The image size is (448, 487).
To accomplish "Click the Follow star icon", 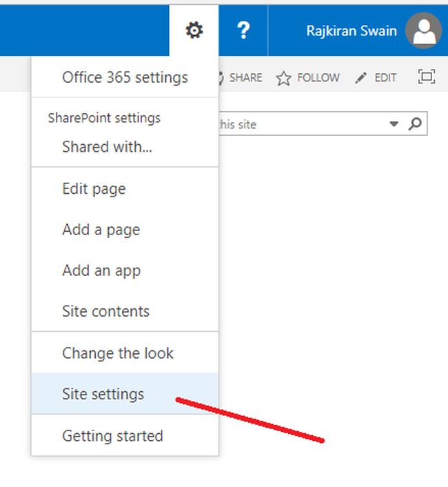I will (x=283, y=78).
